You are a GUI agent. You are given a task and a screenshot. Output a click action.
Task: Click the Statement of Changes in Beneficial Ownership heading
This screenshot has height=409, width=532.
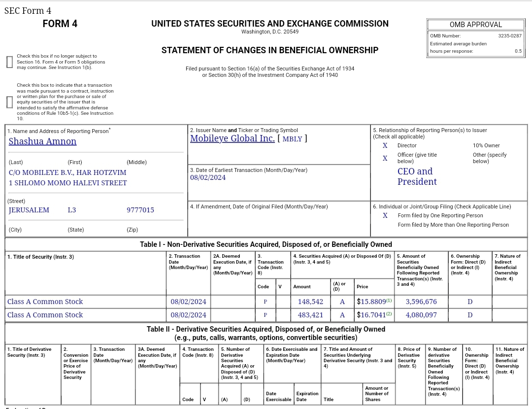[270, 50]
